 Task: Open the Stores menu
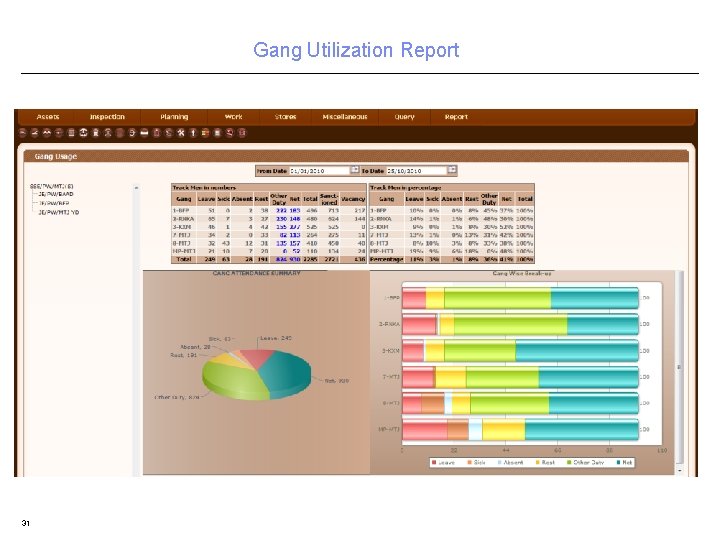pyautogui.click(x=285, y=117)
